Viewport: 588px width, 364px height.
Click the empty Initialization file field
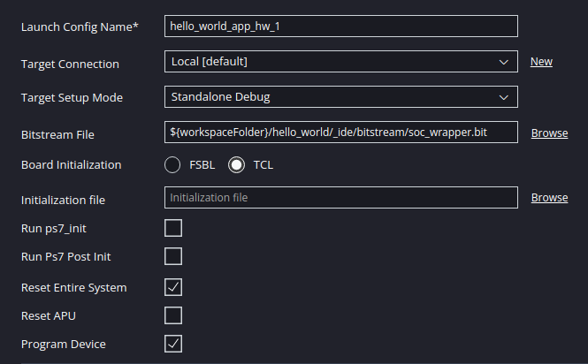coord(340,198)
